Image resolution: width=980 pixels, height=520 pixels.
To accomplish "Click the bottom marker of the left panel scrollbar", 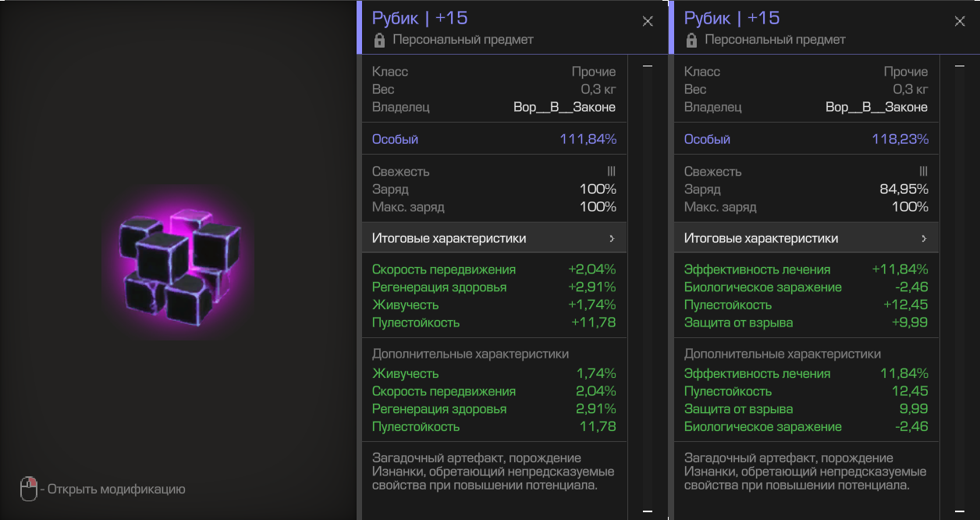I will pyautogui.click(x=647, y=511).
